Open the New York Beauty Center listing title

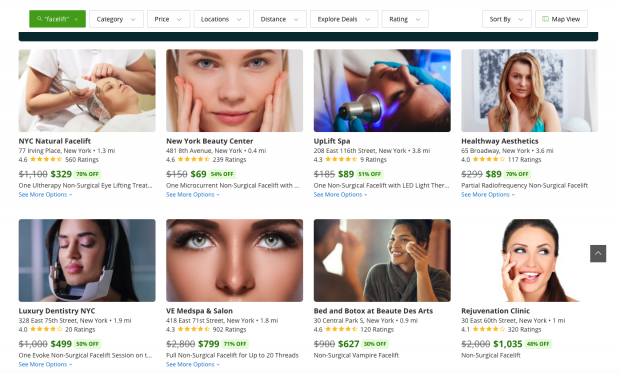[x=210, y=141]
